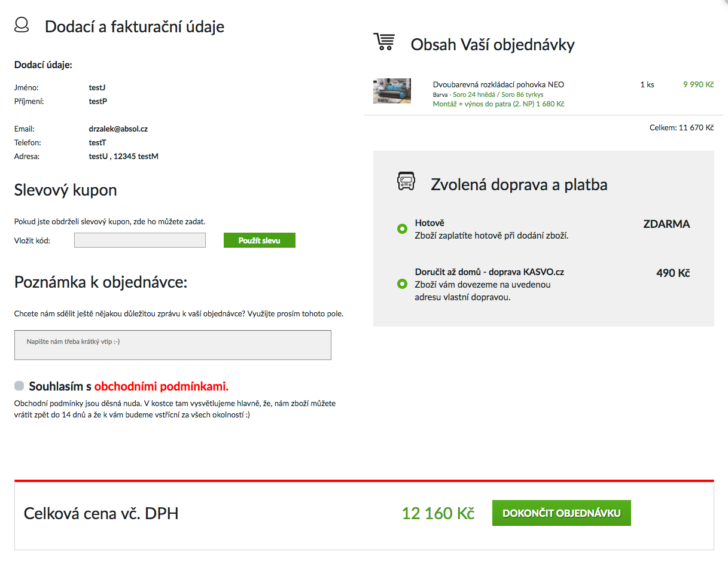728x564 pixels.
Task: Focus the Vložit kód coupon field
Action: (x=140, y=240)
